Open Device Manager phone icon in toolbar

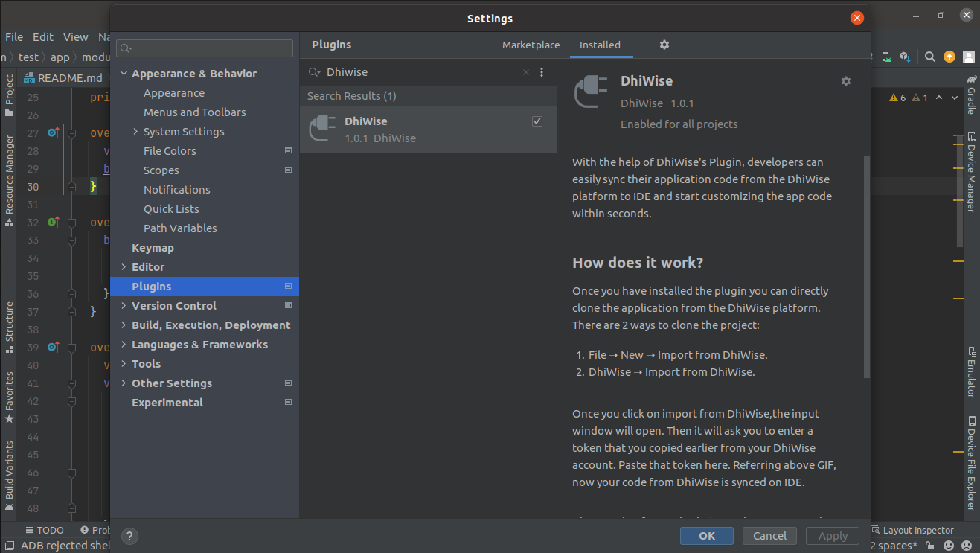886,57
